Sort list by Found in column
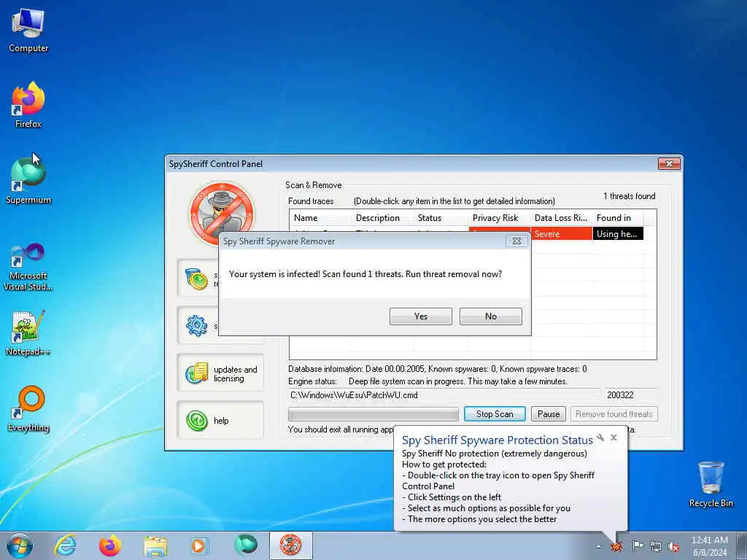This screenshot has height=560, width=747. [617, 217]
